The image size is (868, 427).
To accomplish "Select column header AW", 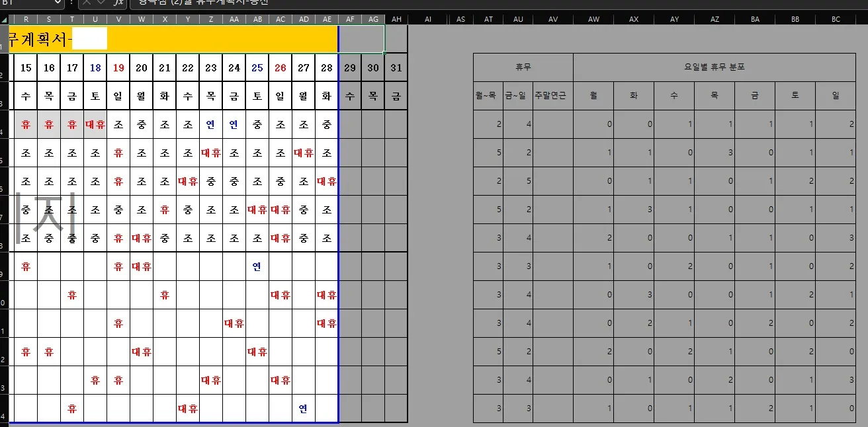I will (593, 19).
